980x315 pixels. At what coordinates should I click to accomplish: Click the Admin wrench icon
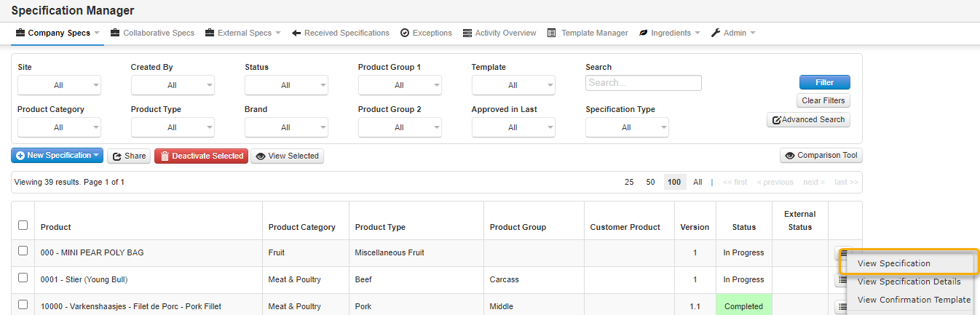click(716, 33)
